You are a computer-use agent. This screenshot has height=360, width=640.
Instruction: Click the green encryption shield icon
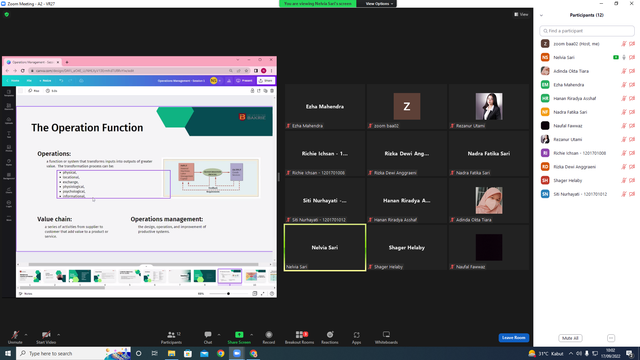pyautogui.click(x=7, y=14)
